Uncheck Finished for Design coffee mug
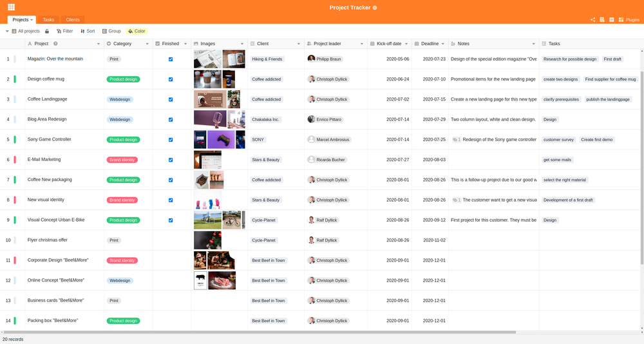 click(x=171, y=79)
